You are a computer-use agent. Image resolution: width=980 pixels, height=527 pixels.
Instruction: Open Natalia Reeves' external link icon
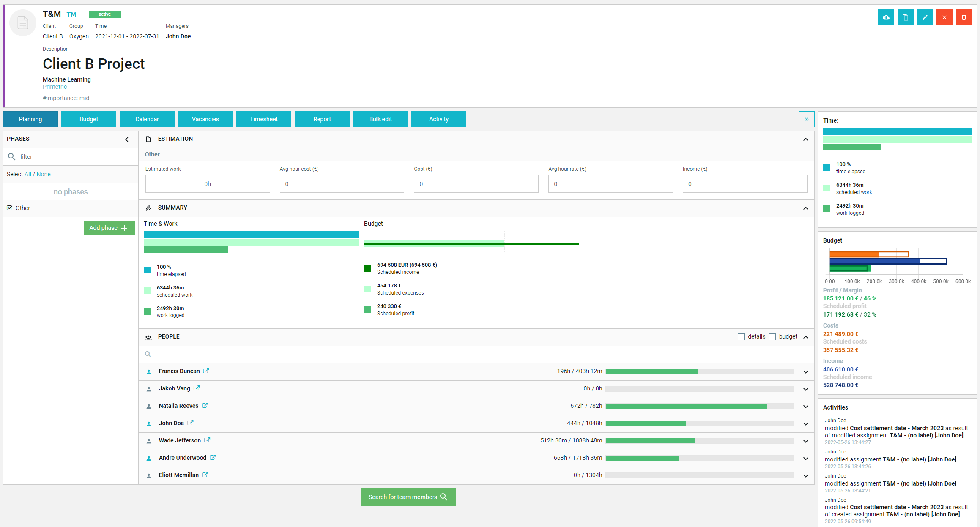205,405
